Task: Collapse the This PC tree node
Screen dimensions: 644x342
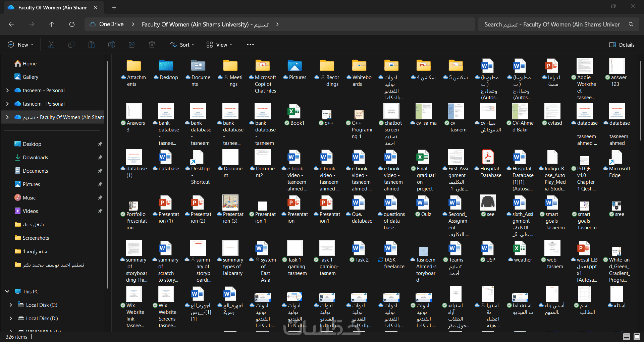Action: 7,291
